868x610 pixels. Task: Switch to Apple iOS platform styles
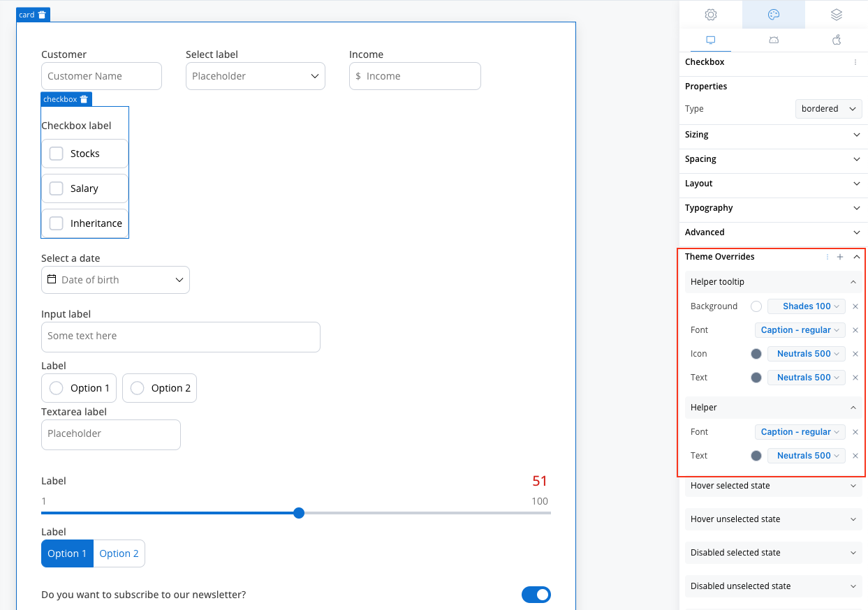pyautogui.click(x=837, y=40)
